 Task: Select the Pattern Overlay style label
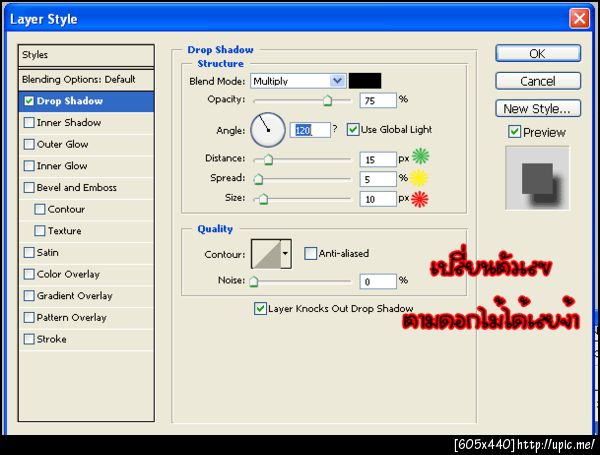(72, 318)
